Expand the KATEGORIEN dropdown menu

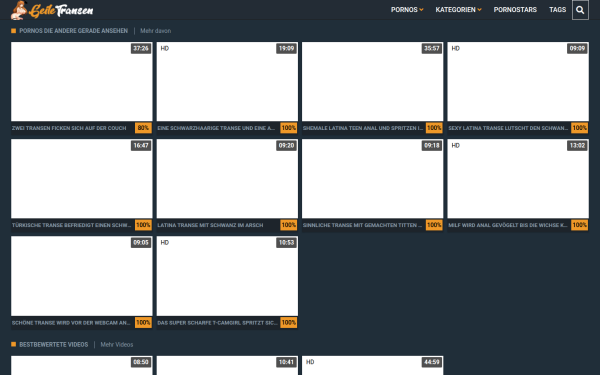[458, 10]
